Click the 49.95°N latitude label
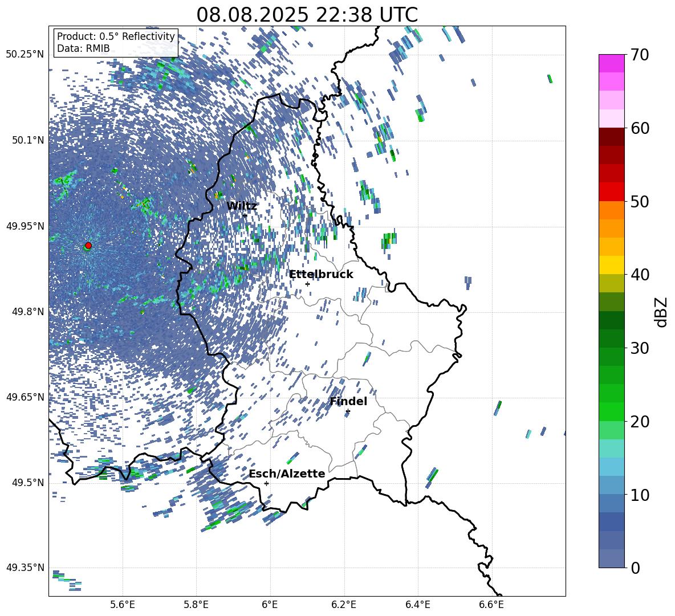The image size is (675, 616). tap(25, 226)
